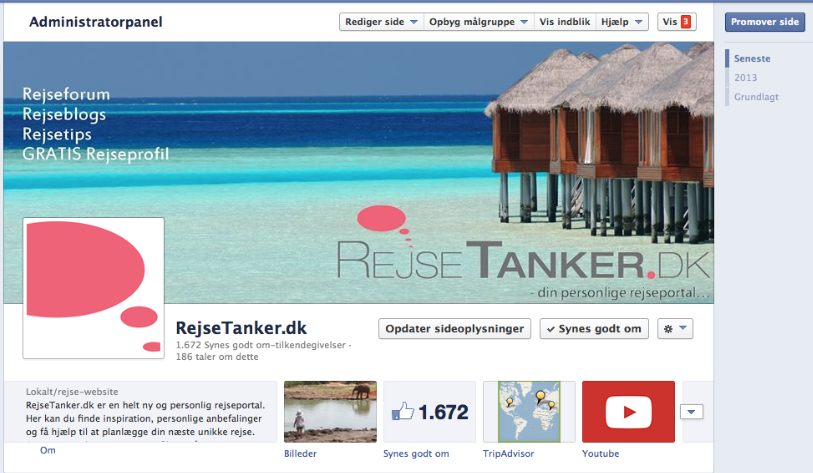Click the beach huts cover photo

point(358,172)
